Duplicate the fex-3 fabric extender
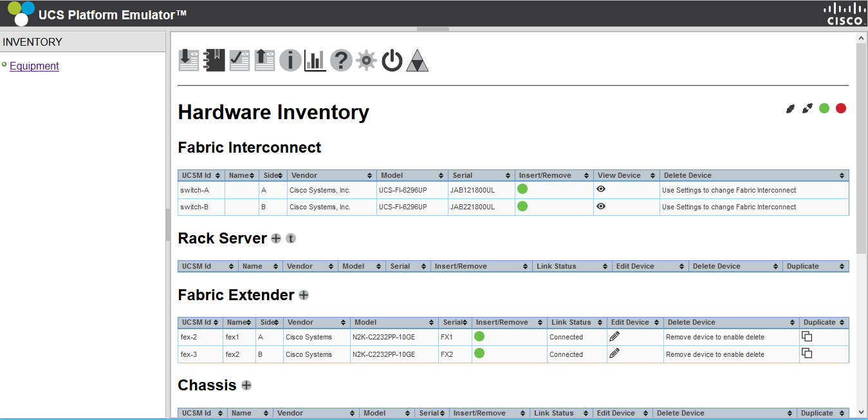The image size is (868, 420). [807, 353]
